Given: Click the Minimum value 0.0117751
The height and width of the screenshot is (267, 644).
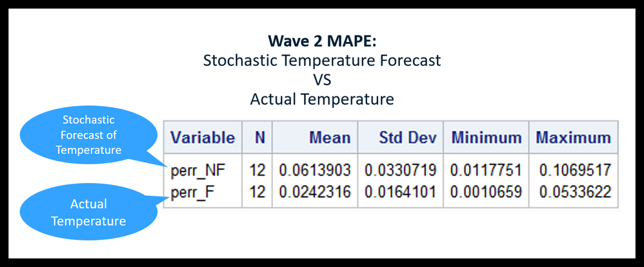Looking at the screenshot, I should click(486, 171).
